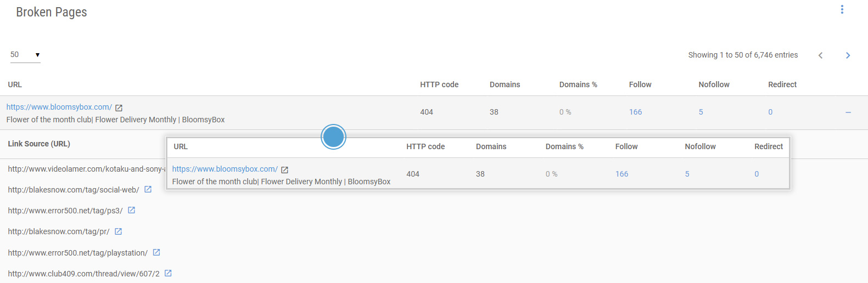The width and height of the screenshot is (868, 283).
Task: Click external-link icon next to bloomsybox URL in popup overlay
Action: [x=284, y=170]
